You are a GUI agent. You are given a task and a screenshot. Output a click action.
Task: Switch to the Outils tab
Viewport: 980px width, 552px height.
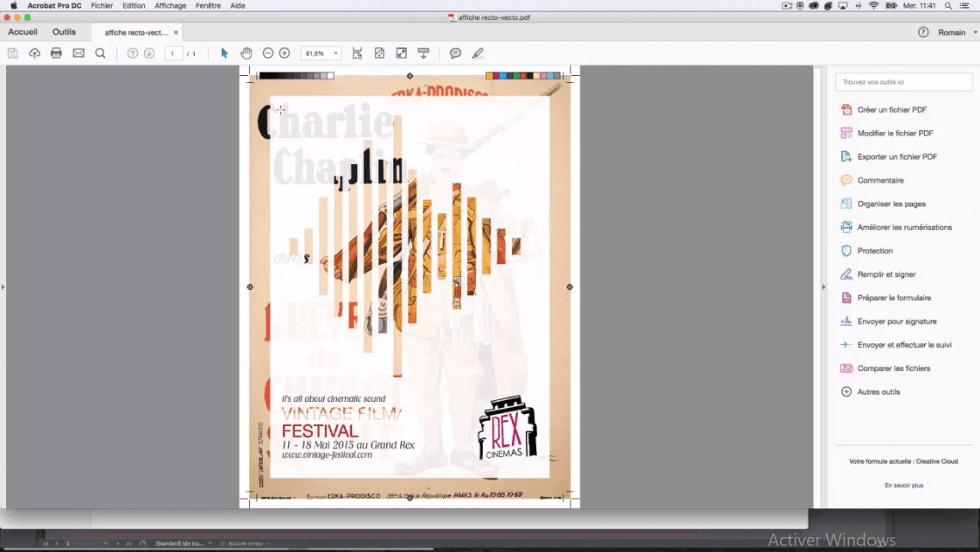(x=64, y=31)
